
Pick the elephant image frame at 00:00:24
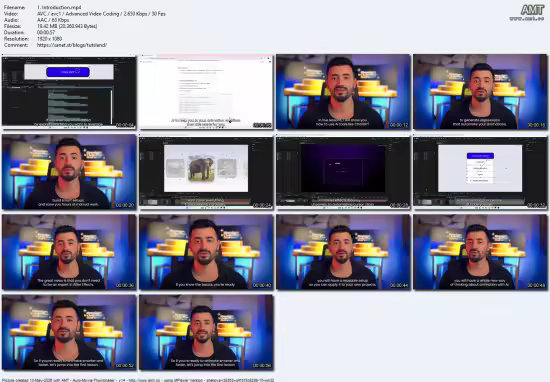pos(206,172)
